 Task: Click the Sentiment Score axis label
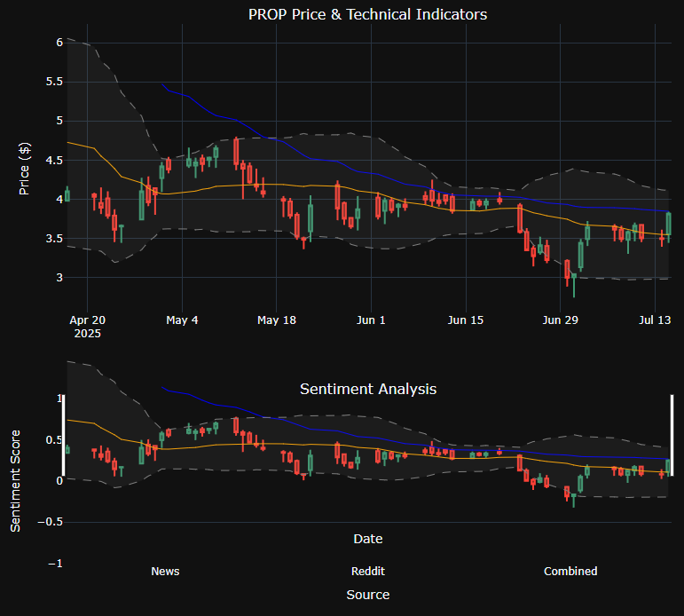(15, 481)
